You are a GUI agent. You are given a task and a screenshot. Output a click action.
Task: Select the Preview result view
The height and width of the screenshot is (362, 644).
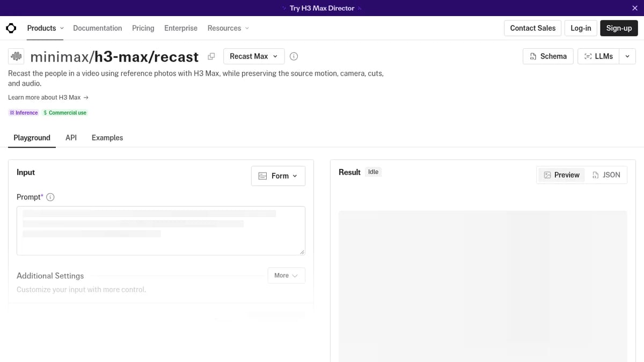[561, 175]
